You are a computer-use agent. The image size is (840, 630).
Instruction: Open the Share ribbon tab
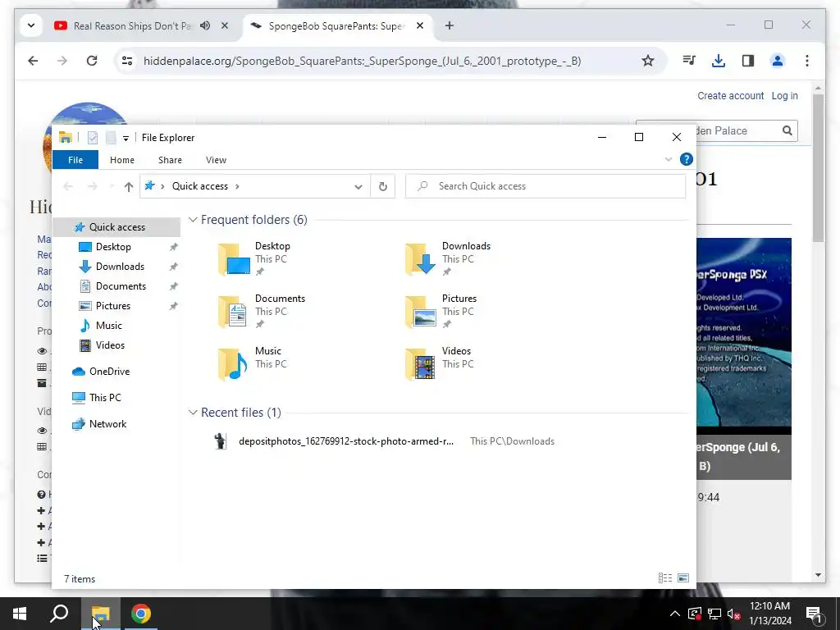point(170,160)
